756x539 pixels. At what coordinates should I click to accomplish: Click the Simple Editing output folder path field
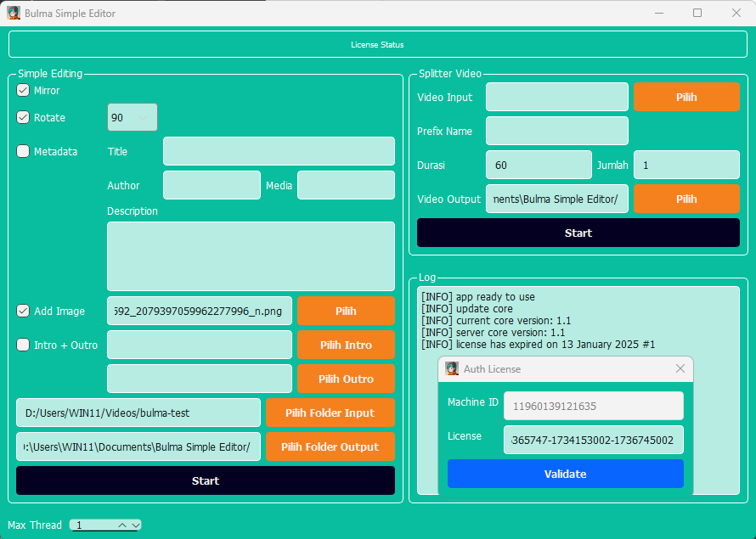[x=138, y=446]
